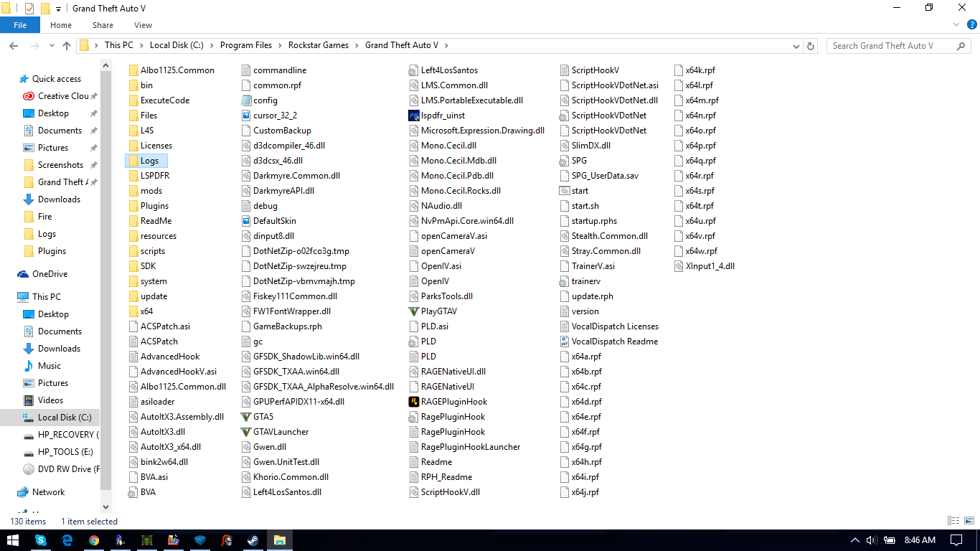980x551 pixels.
Task: Switch to details view in status bar
Action: pyautogui.click(x=953, y=521)
